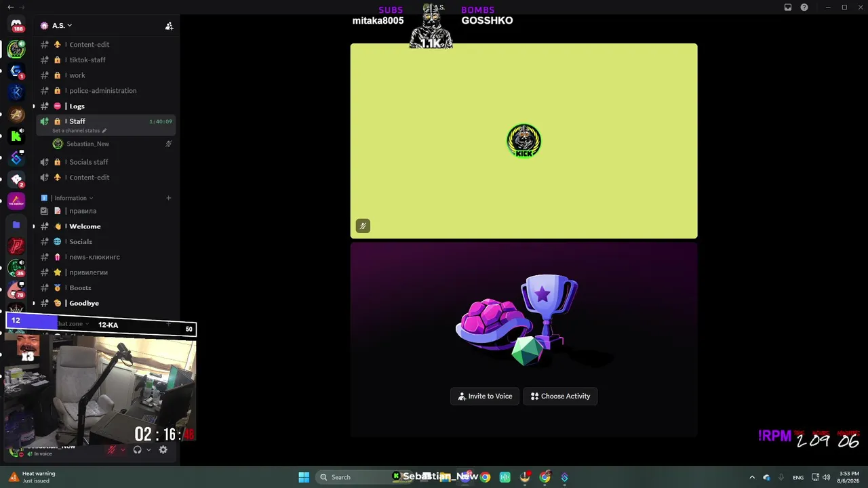This screenshot has height=488, width=868.
Task: Open the Discord inbox icon
Action: (788, 7)
